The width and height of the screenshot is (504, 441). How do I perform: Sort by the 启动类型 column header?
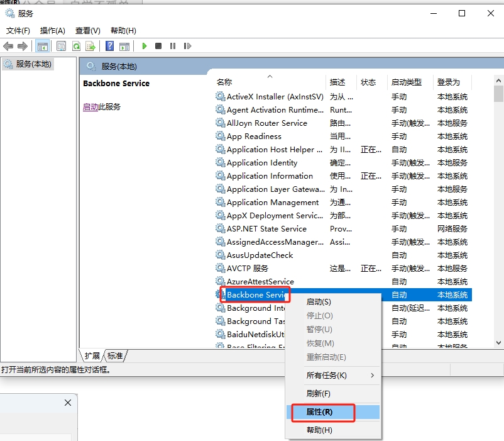[406, 82]
